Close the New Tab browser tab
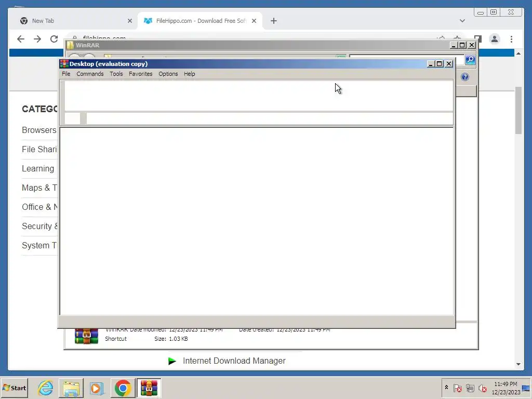The height and width of the screenshot is (399, 532). (129, 21)
